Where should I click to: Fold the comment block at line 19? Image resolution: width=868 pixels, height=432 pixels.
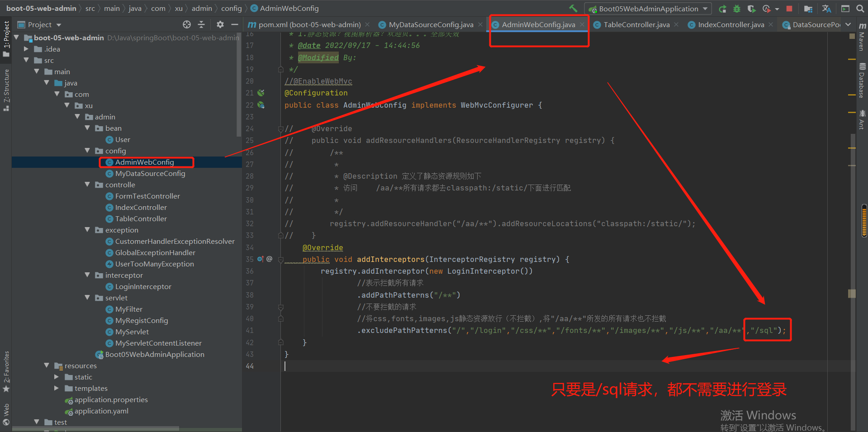click(280, 70)
